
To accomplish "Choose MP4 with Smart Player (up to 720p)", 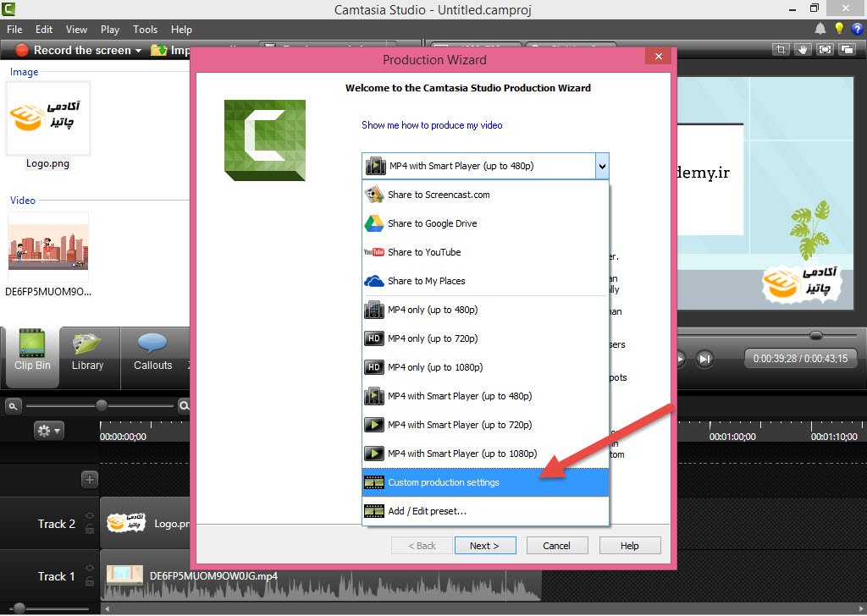I will [x=485, y=424].
